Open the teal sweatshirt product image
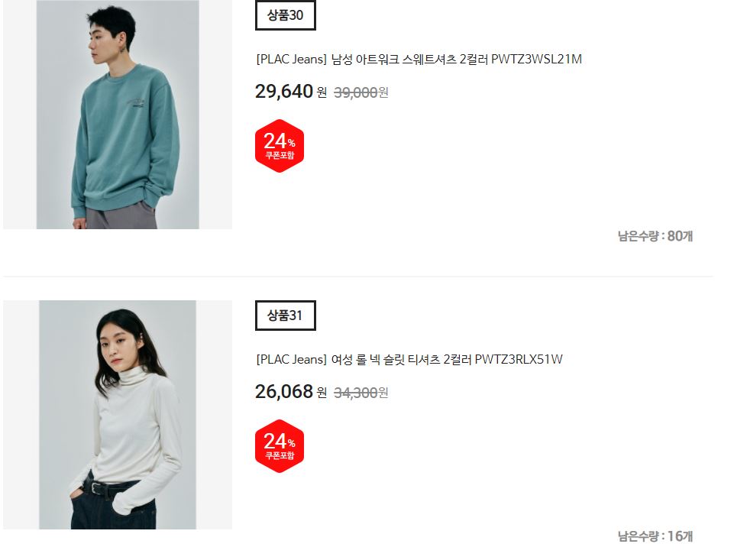The height and width of the screenshot is (560, 734). pos(118,115)
